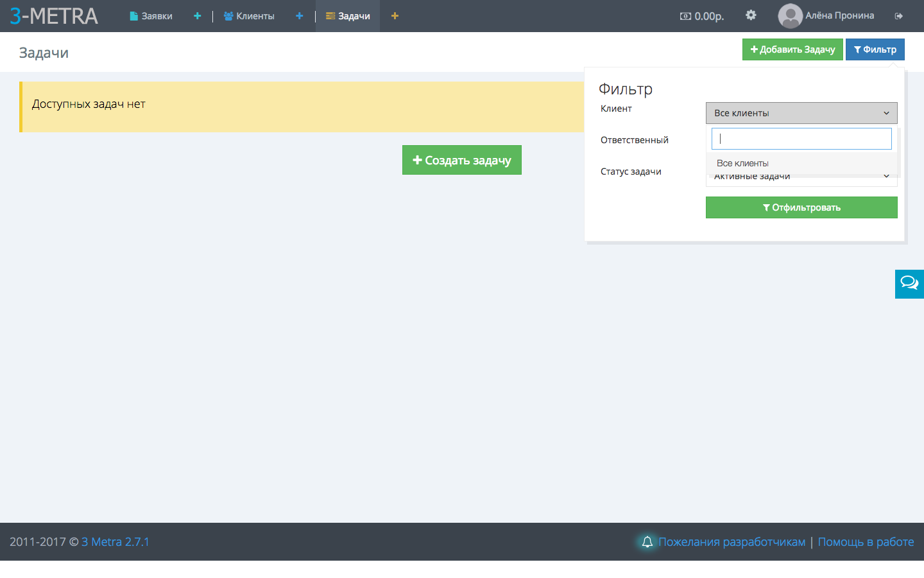924x578 pixels.
Task: Click the Доступных задач нет message
Action: [89, 104]
